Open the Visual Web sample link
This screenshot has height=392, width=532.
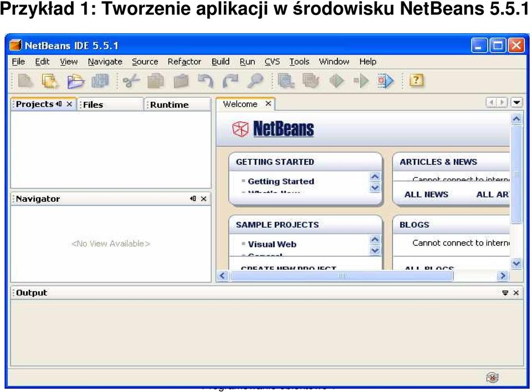click(272, 244)
